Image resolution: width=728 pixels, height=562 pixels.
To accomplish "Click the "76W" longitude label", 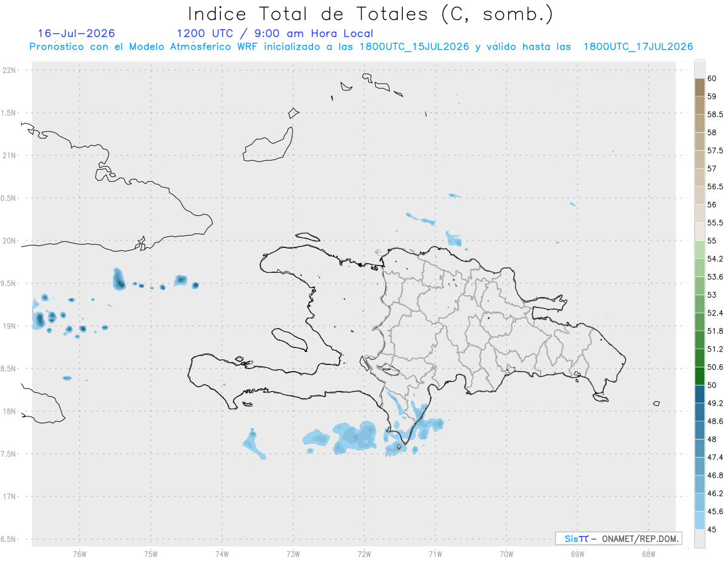I will tap(79, 555).
